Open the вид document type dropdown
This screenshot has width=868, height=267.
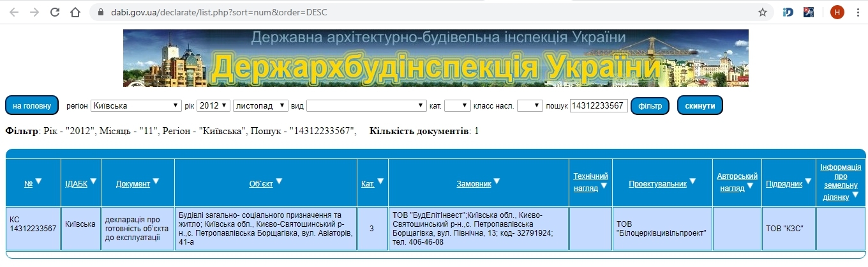366,105
